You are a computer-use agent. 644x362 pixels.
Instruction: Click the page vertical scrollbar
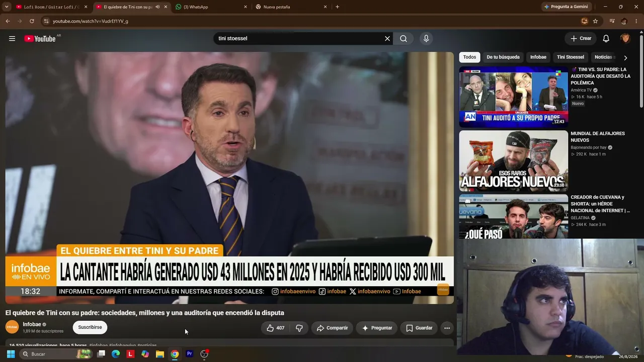click(x=641, y=70)
